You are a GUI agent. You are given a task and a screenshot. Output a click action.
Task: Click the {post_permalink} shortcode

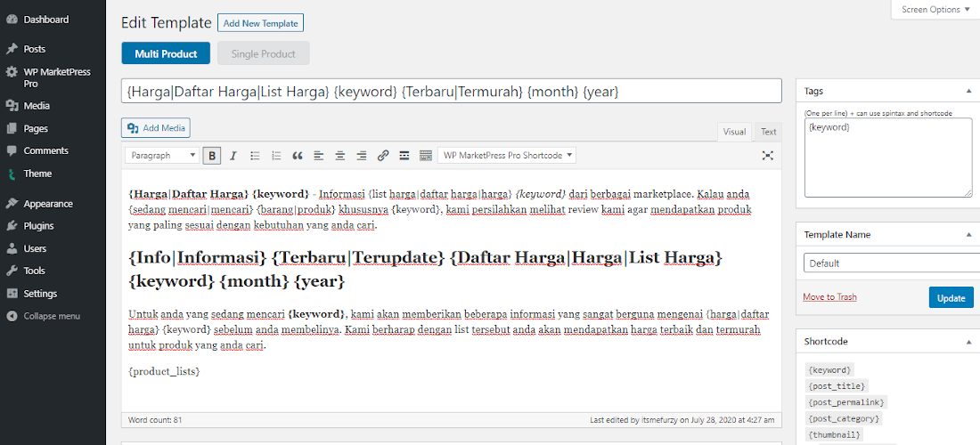846,402
